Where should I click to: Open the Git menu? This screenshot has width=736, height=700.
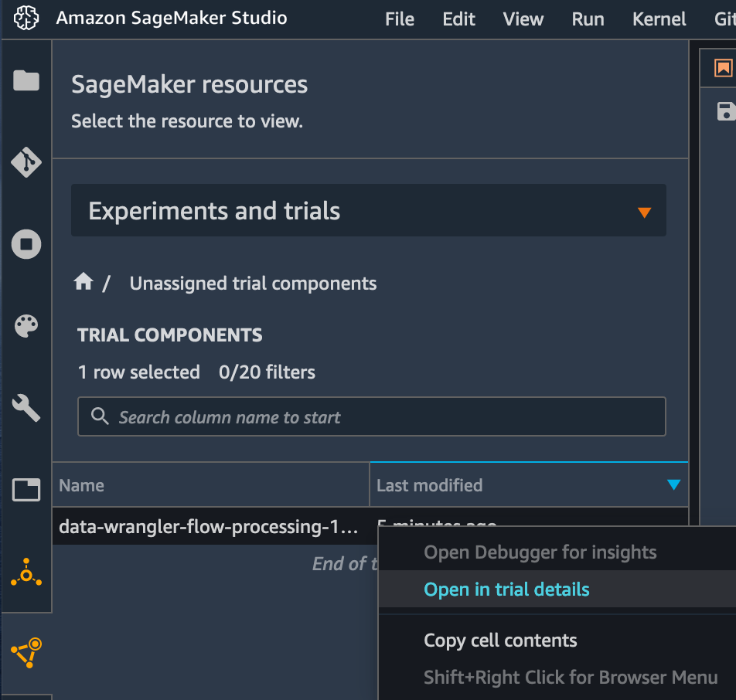point(724,19)
